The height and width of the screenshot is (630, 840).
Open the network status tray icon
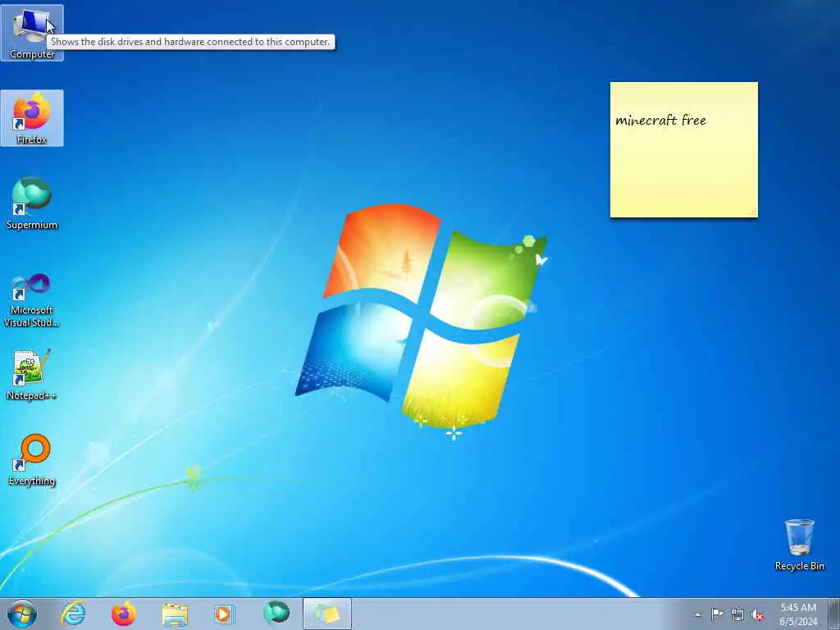(737, 615)
